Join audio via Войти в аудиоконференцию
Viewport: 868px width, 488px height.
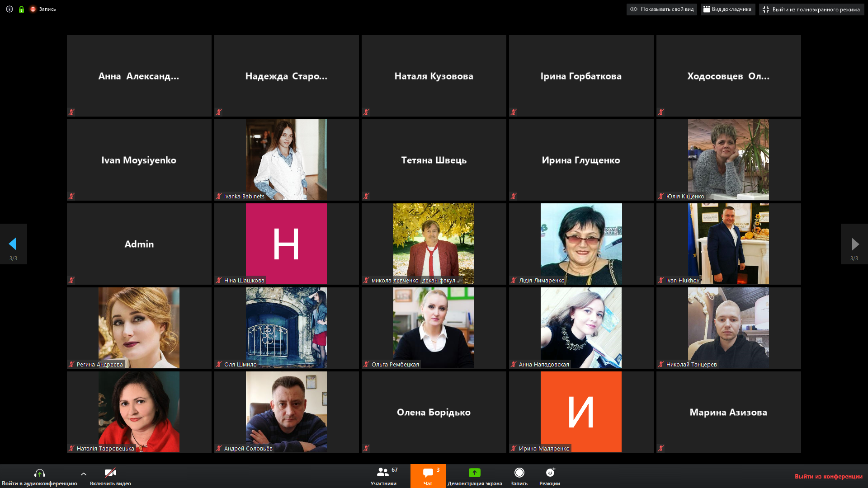click(40, 476)
